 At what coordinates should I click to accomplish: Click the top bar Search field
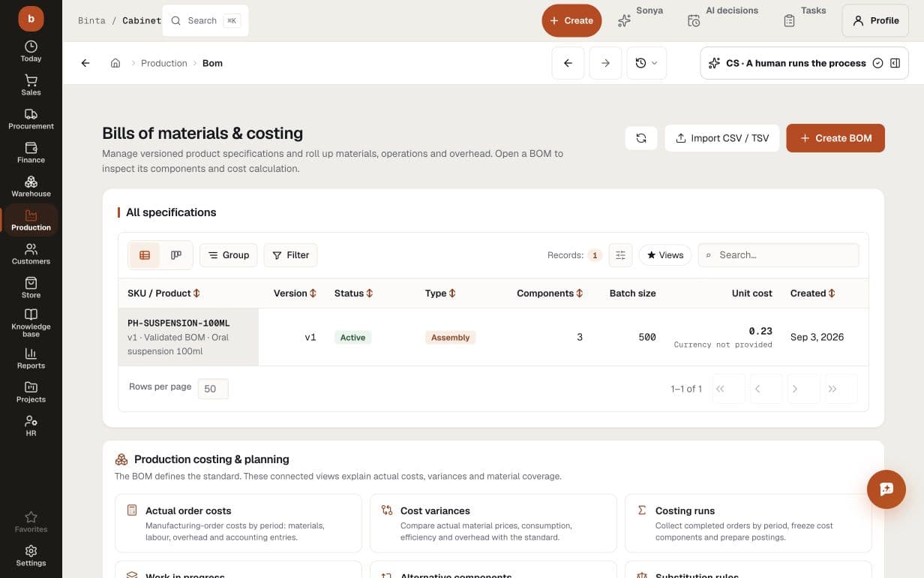tap(205, 20)
